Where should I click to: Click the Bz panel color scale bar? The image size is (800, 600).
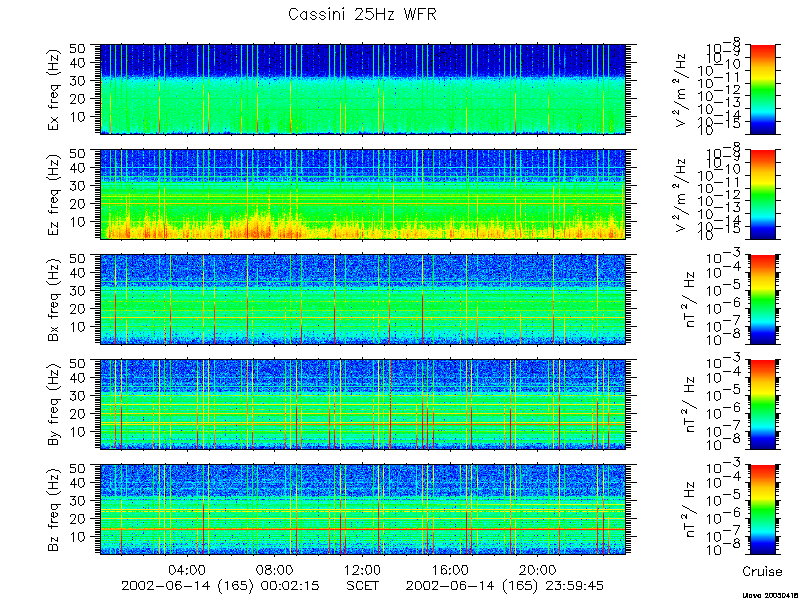pyautogui.click(x=762, y=509)
